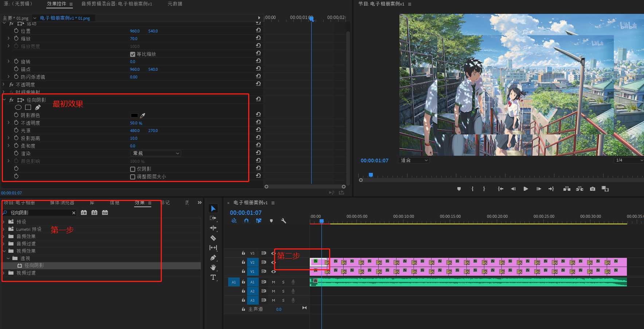Click Mark Out in the program monitor
The height and width of the screenshot is (329, 644).
(484, 189)
